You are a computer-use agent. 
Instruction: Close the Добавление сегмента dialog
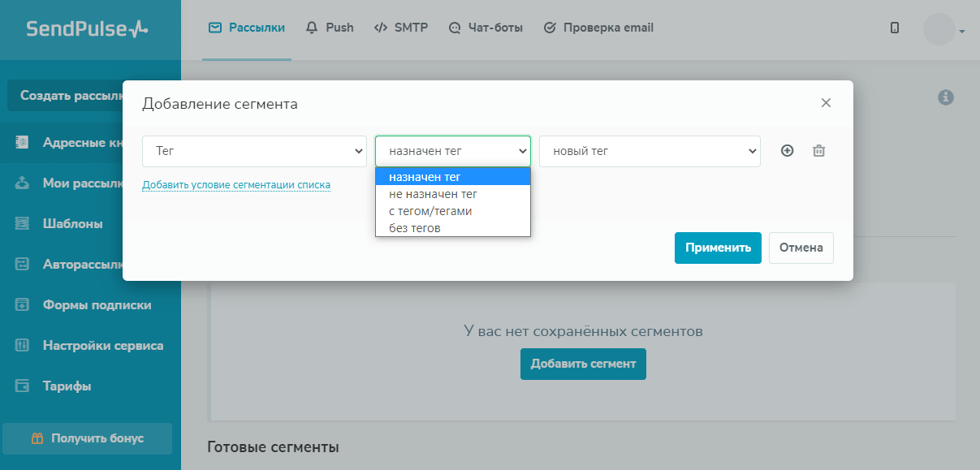pyautogui.click(x=826, y=103)
